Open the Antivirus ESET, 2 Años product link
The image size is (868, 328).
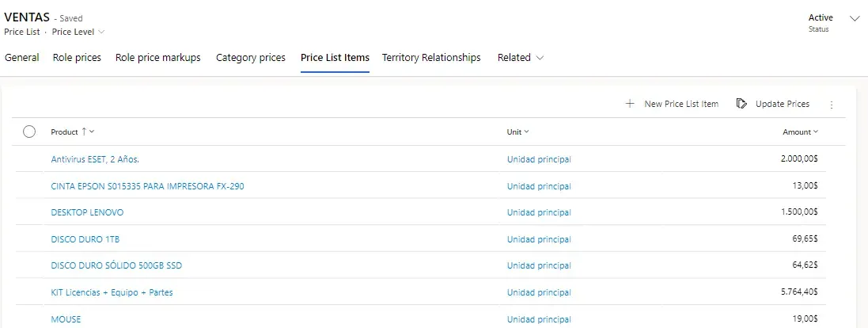tap(95, 159)
